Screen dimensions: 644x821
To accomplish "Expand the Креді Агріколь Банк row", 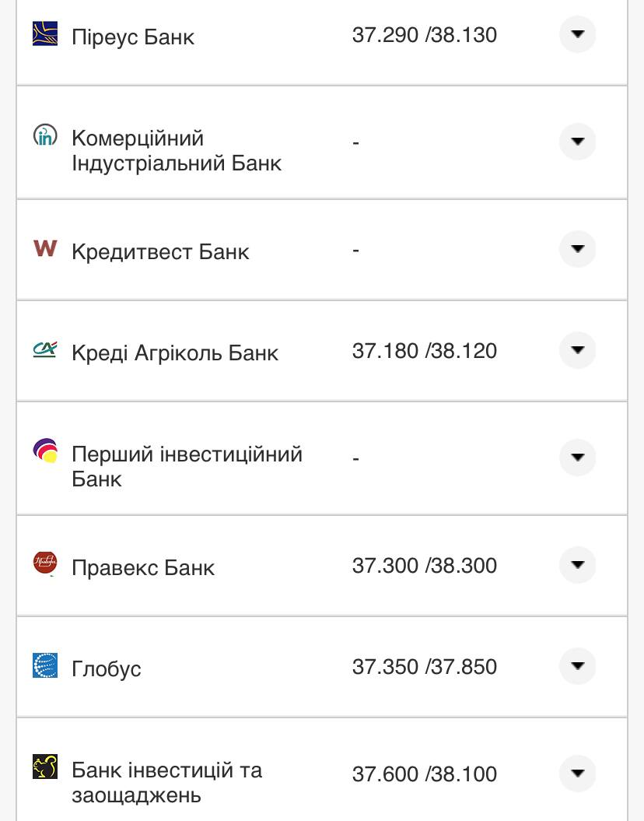I will (x=577, y=350).
